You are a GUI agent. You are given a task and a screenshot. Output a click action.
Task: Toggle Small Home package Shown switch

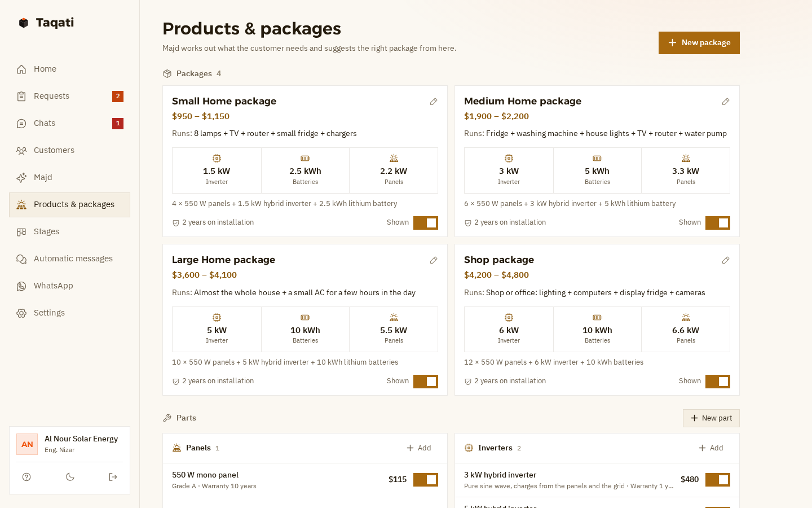[426, 223]
